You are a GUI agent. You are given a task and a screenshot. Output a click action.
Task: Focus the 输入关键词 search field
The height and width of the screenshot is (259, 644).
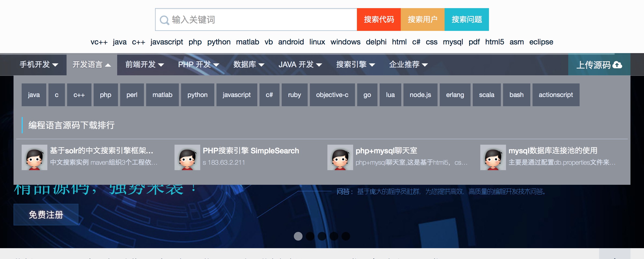pyautogui.click(x=256, y=20)
